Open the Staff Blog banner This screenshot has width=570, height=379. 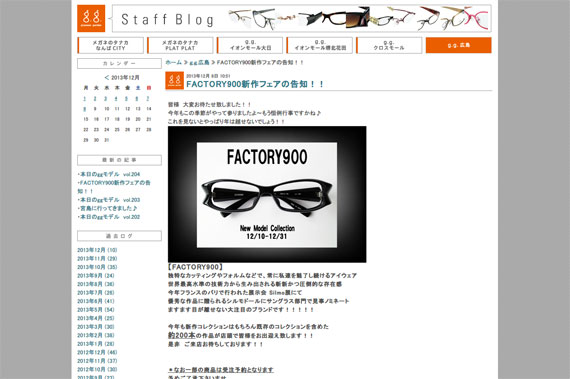point(302,19)
